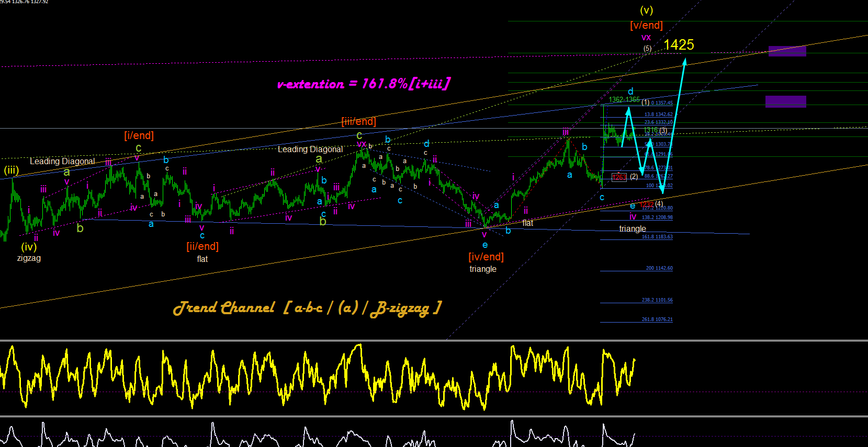Click the "0 1357.45" Fibonacci level label
Screen dimensions: 868x447
pyautogui.click(x=662, y=103)
